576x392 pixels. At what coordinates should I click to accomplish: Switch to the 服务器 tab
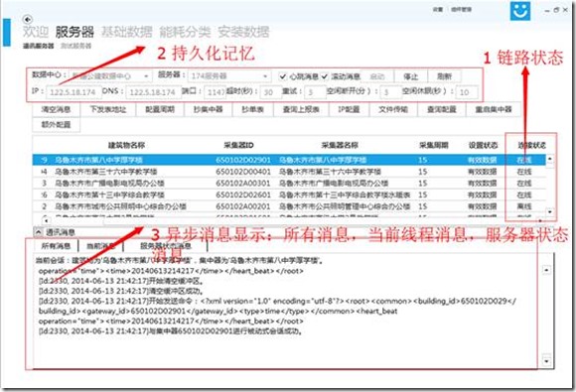click(x=74, y=32)
